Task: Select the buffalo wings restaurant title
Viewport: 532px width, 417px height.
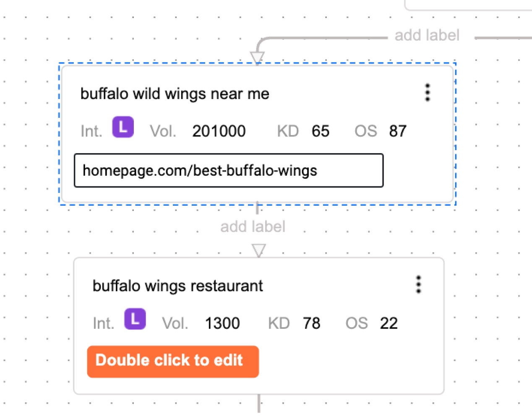Action: tap(178, 286)
